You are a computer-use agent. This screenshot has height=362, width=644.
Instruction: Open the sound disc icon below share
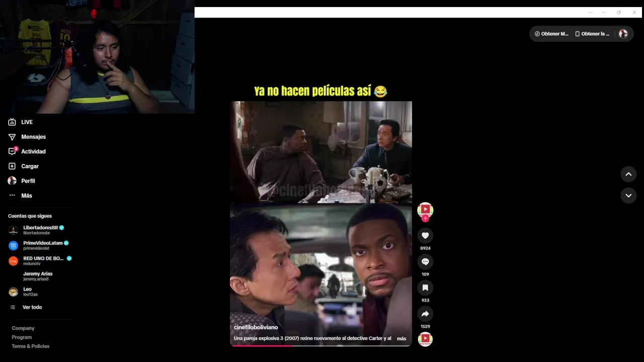pos(425,339)
